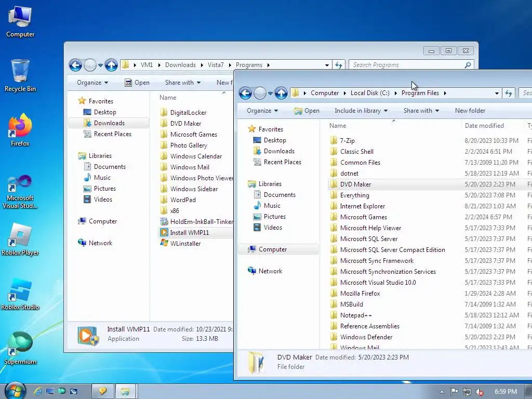Viewport: 532px width, 399px height.
Task: Click the Windows Explorer taskbar button
Action: 125,392
